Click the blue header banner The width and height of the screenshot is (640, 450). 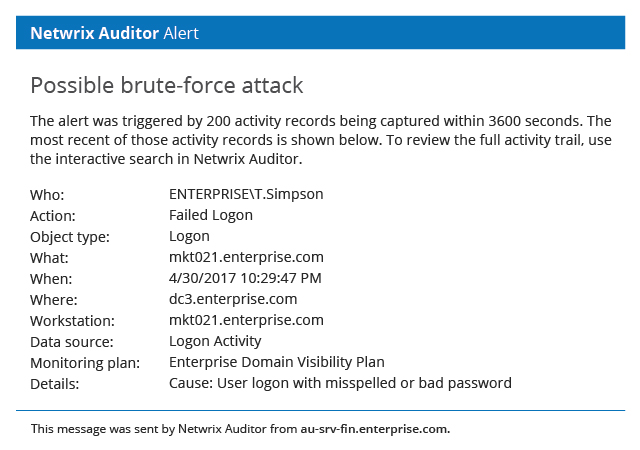tap(320, 33)
